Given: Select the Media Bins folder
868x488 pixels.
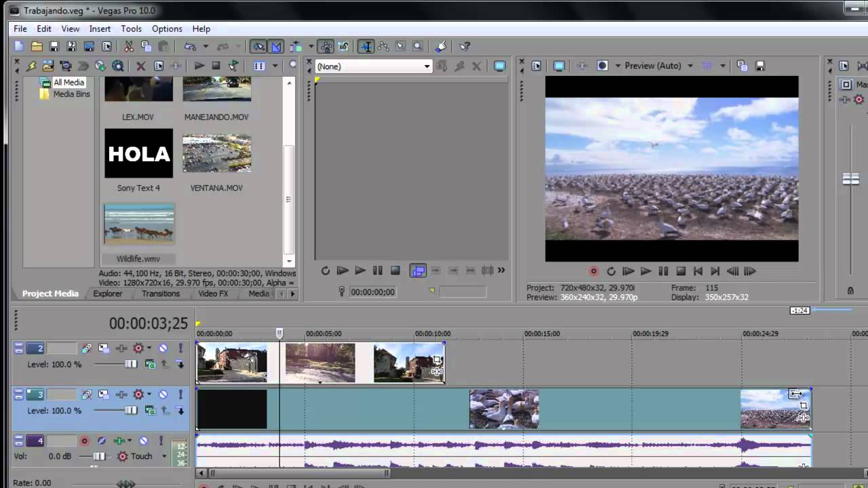Looking at the screenshot, I should (x=71, y=94).
